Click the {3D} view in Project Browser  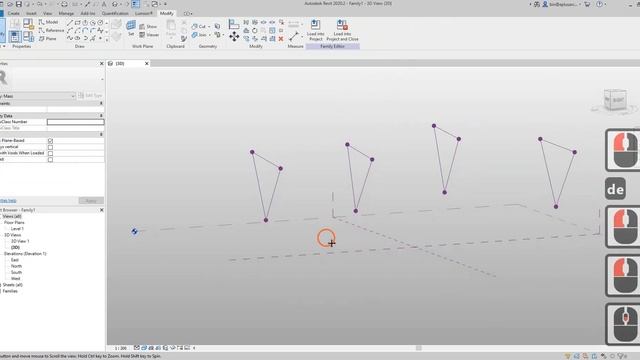[15, 247]
